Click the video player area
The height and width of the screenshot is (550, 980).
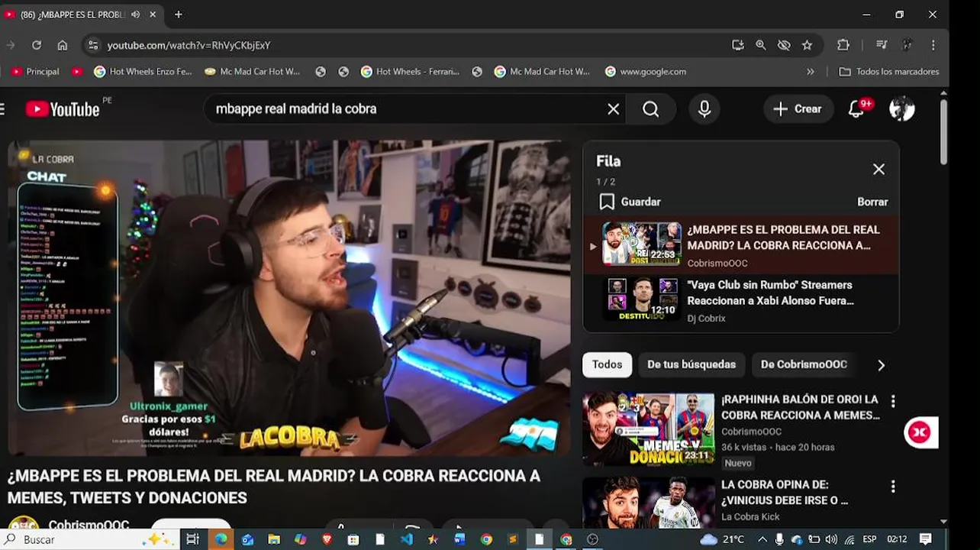coord(289,298)
